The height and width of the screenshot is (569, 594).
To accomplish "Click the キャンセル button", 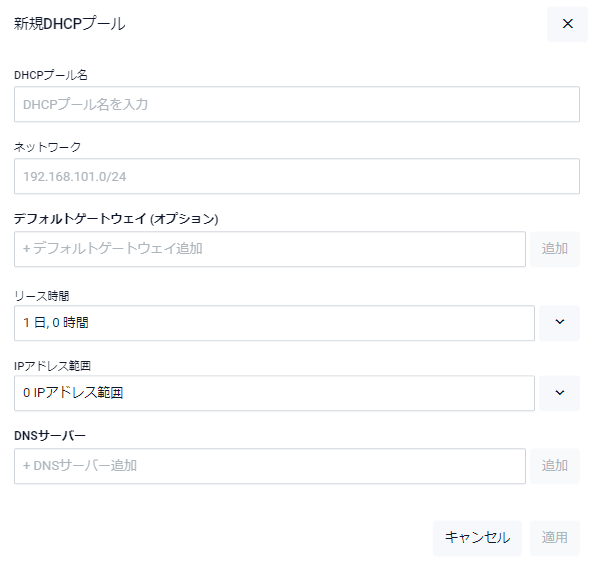I will click(x=477, y=538).
